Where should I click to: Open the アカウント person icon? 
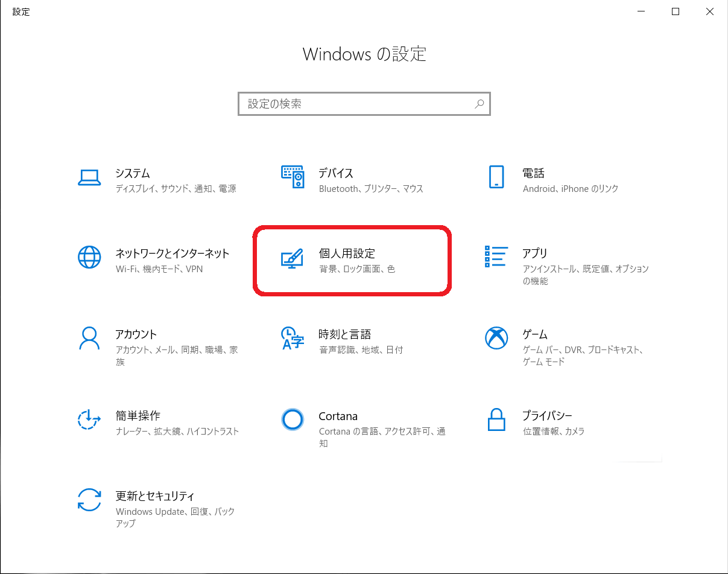[89, 338]
